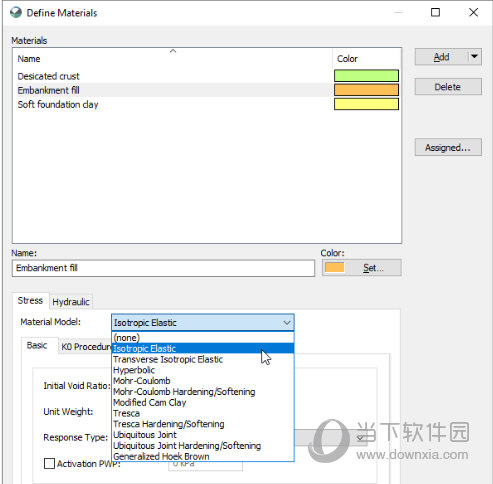Choose the plain Ubiquitous Joint model
The height and width of the screenshot is (484, 493).
[203, 435]
